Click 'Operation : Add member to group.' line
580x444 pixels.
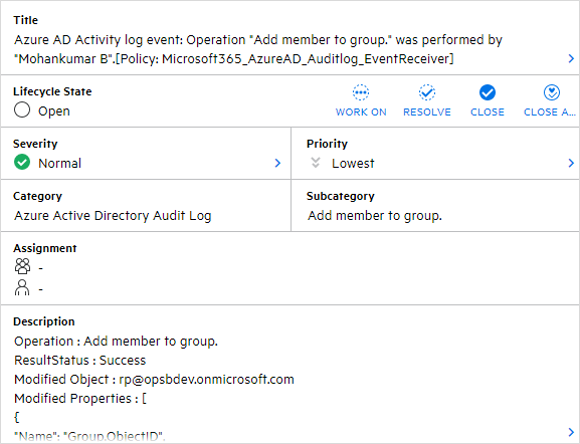tap(116, 341)
